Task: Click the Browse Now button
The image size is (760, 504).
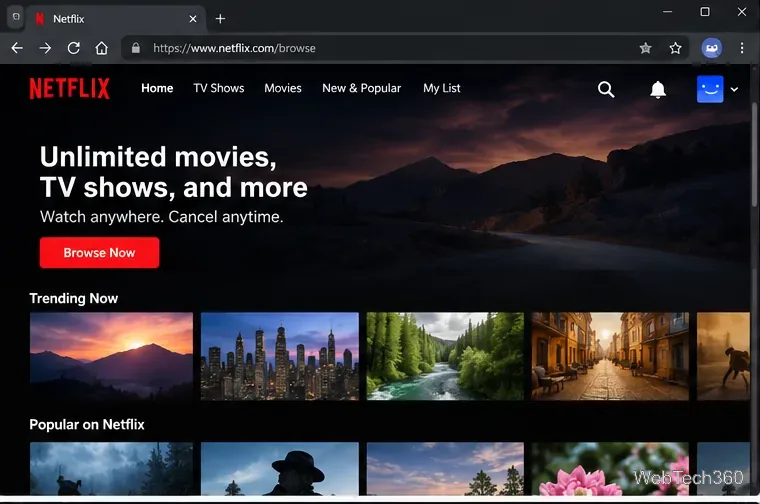Action: click(x=99, y=252)
